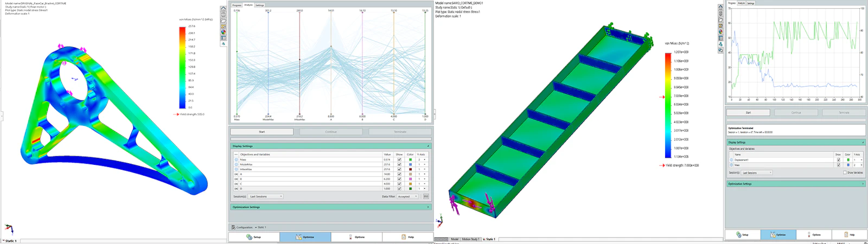Click the color wheel icon in right panel's side strip
The width and height of the screenshot is (868, 244).
tap(720, 31)
